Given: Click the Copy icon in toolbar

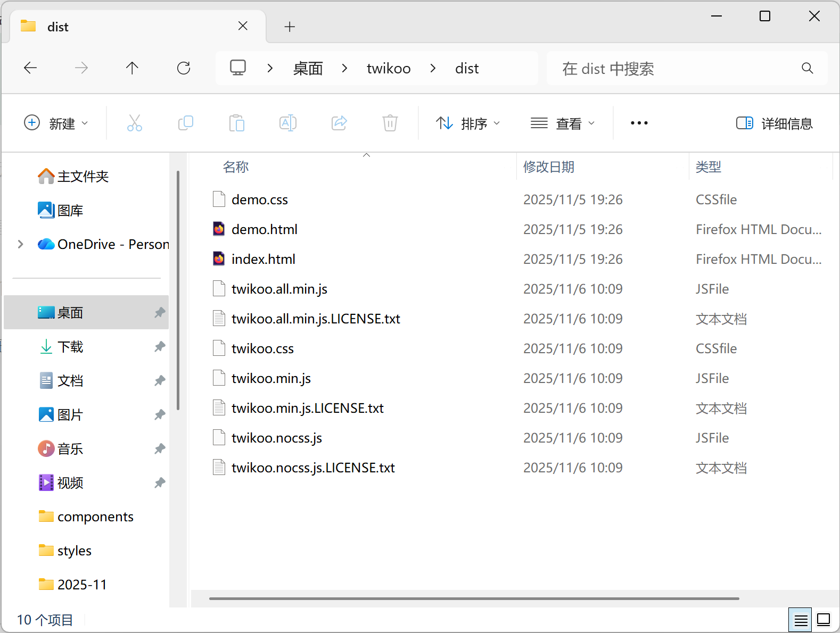Looking at the screenshot, I should [x=186, y=123].
